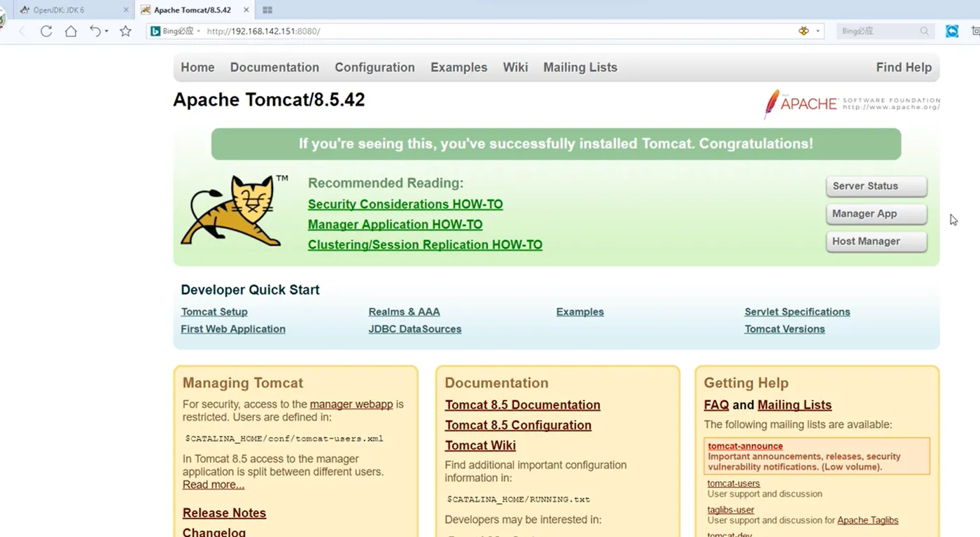Screen dimensions: 980x537
Task: Select the Apache Tomcat/8.5.42 tab
Action: pyautogui.click(x=195, y=10)
